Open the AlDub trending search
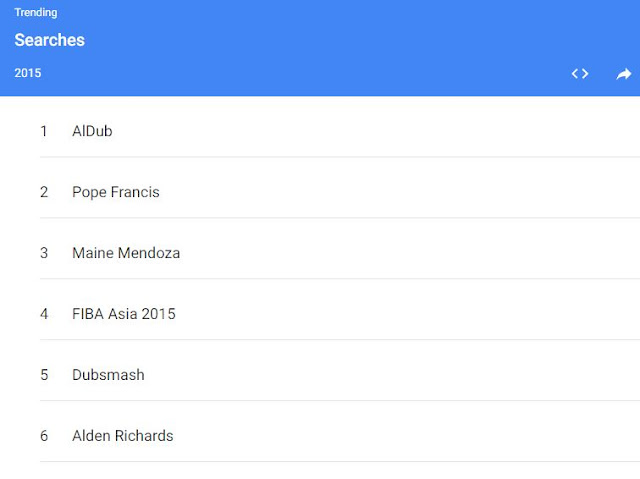Viewport: 640px width, 479px height. (92, 131)
